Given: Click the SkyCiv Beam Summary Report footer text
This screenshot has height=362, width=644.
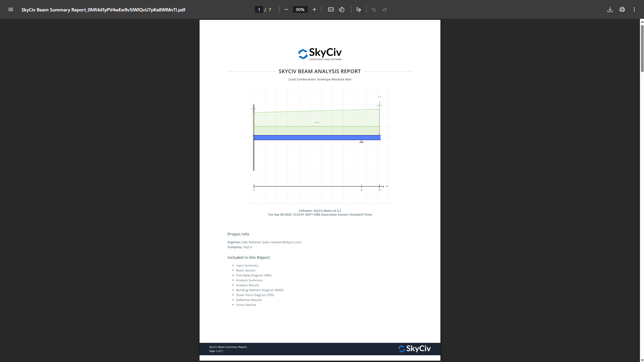Looking at the screenshot, I should coord(228,347).
